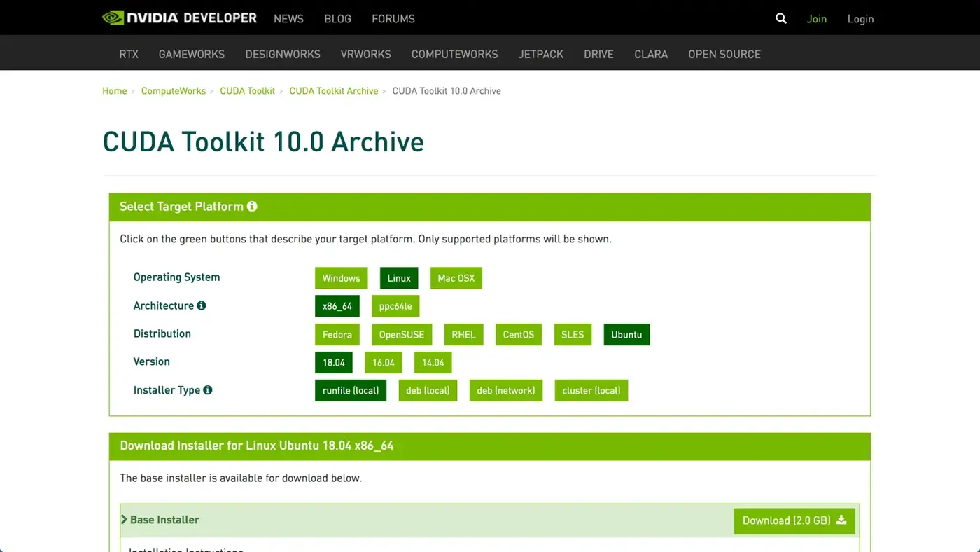Go to CUDA Toolkit breadcrumb

click(x=248, y=91)
